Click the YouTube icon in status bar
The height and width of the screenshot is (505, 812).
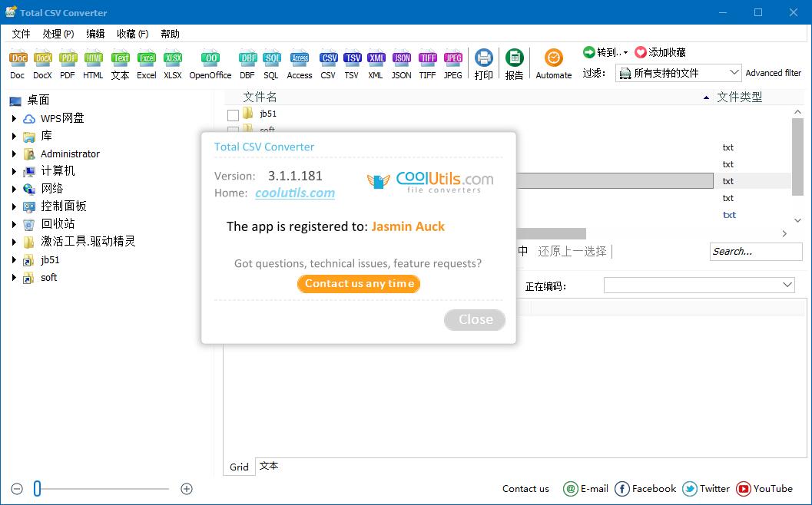744,489
